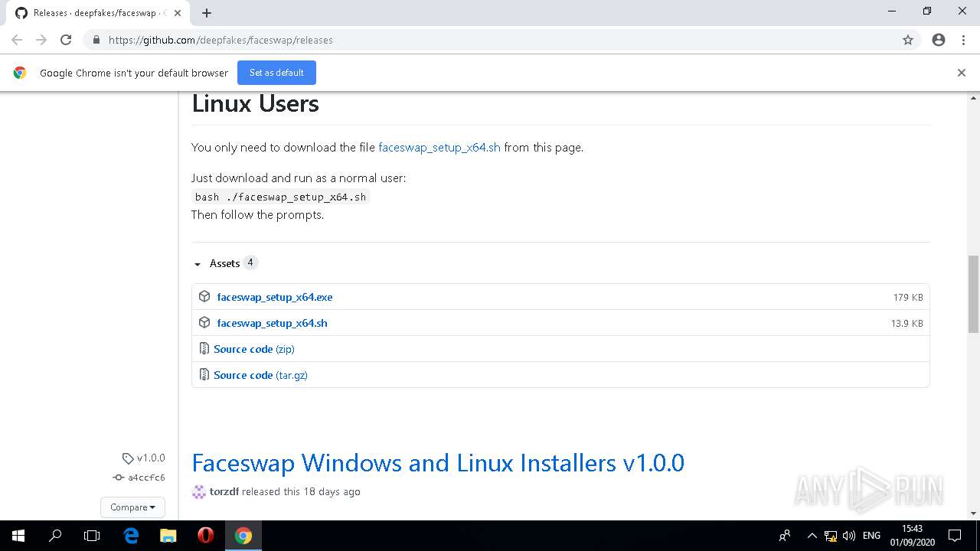Open the Chrome three-dot menu
Screen dimensions: 980x551
click(x=963, y=40)
